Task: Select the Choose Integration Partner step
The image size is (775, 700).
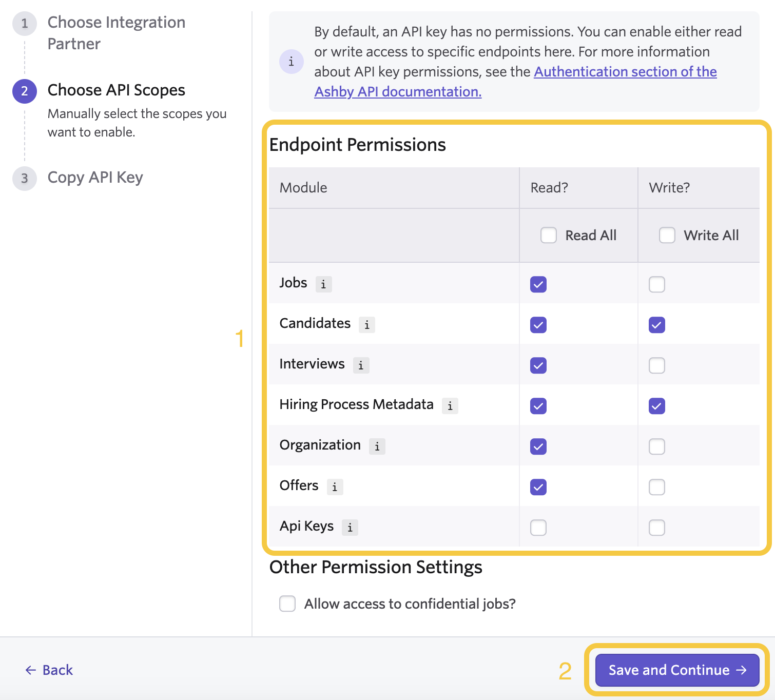Action: pos(116,33)
